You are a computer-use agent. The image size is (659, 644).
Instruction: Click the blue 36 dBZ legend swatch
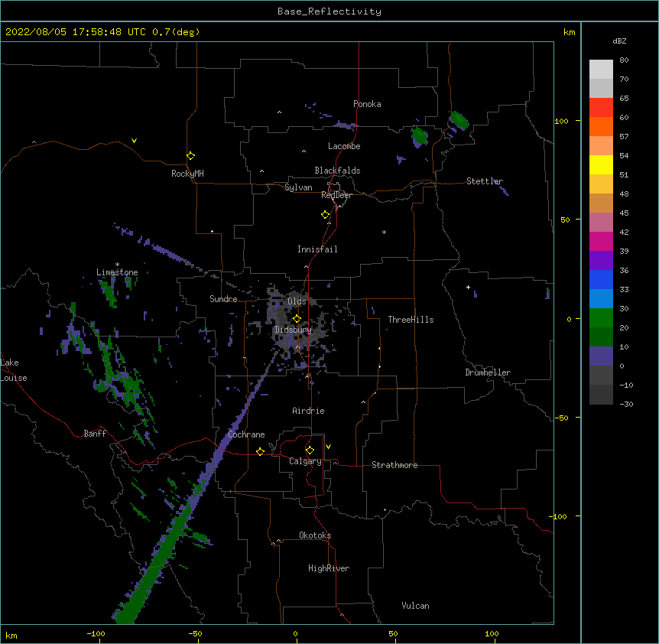coord(601,279)
